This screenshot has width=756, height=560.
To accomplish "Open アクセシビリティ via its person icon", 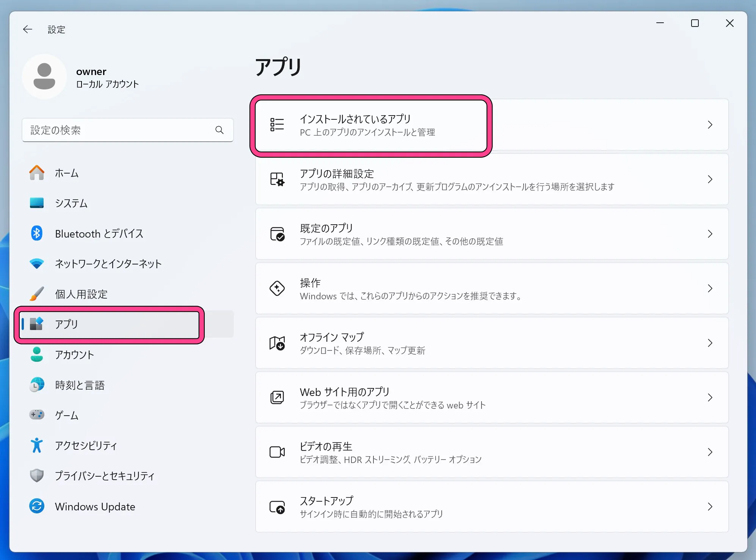I will pos(36,445).
